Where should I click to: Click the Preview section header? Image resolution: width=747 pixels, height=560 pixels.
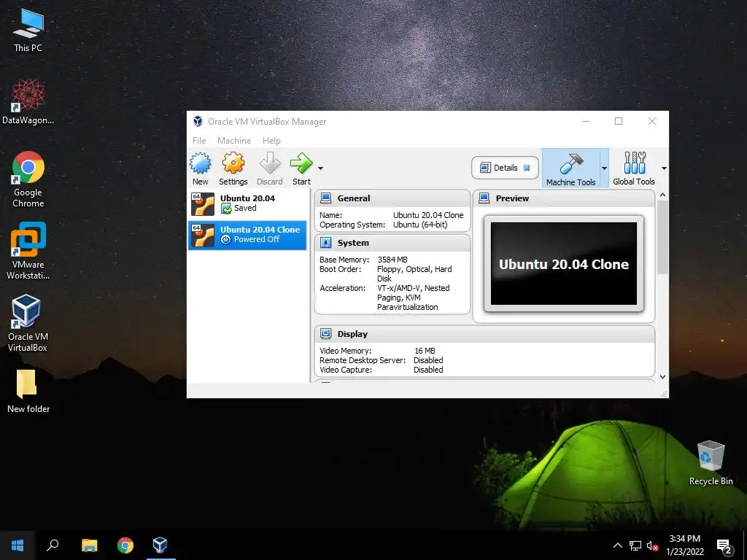coord(564,198)
